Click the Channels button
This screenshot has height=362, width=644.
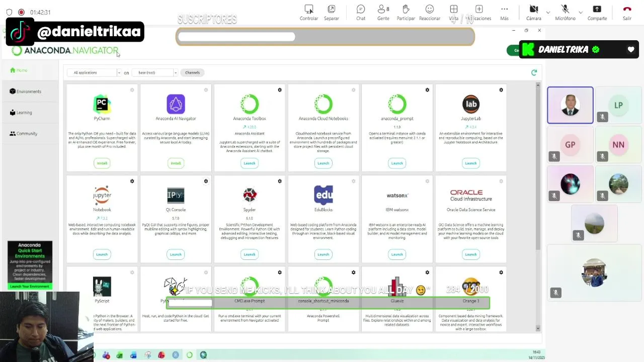[x=192, y=72]
